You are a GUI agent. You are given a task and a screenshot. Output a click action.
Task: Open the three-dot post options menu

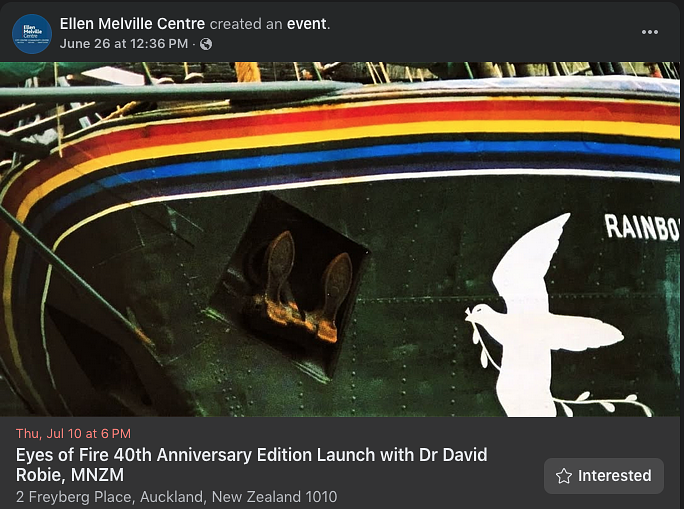pyautogui.click(x=650, y=32)
